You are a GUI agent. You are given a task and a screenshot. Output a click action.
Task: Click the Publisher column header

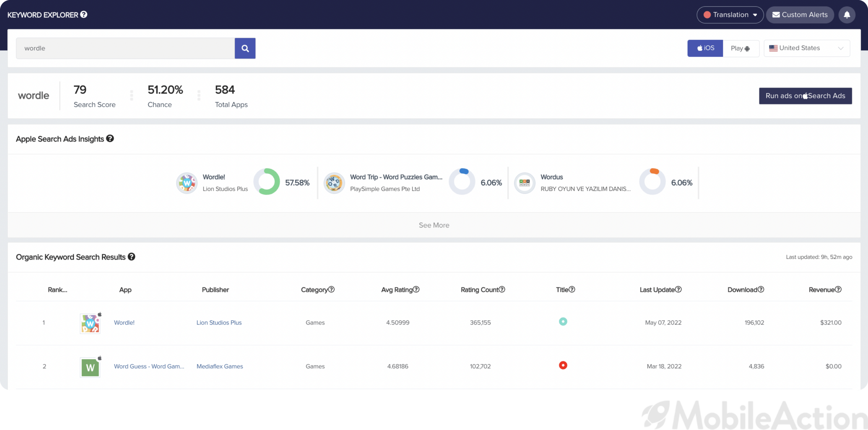(215, 290)
